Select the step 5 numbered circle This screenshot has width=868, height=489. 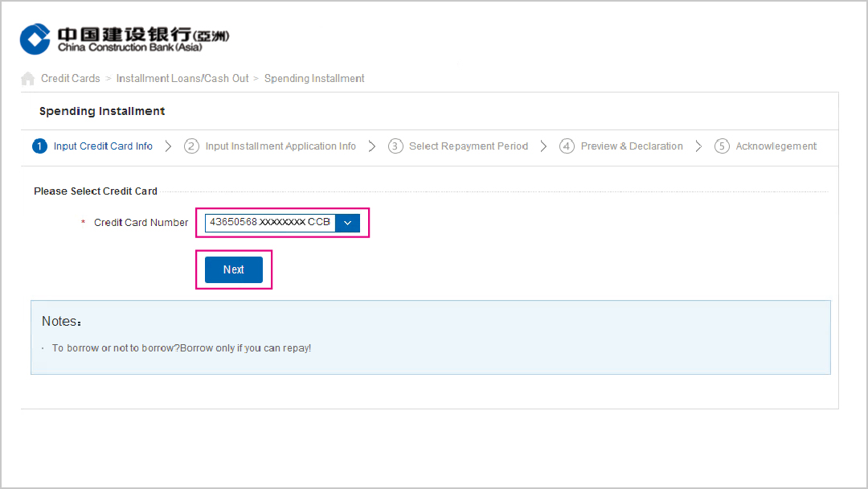point(722,146)
